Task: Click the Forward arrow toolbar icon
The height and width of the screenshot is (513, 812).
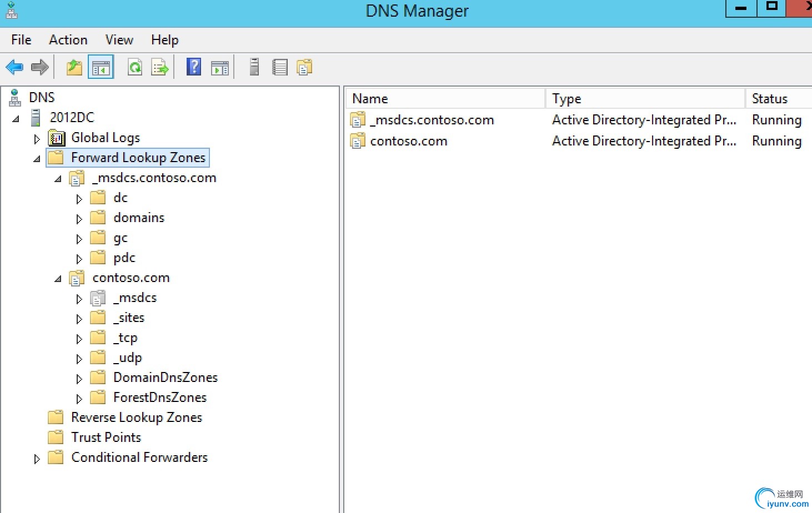Action: 39,68
